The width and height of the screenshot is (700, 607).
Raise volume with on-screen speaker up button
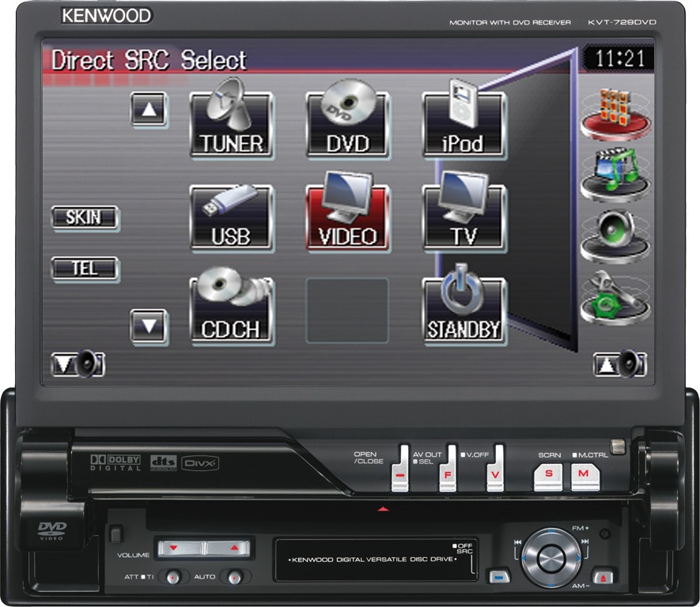619,364
